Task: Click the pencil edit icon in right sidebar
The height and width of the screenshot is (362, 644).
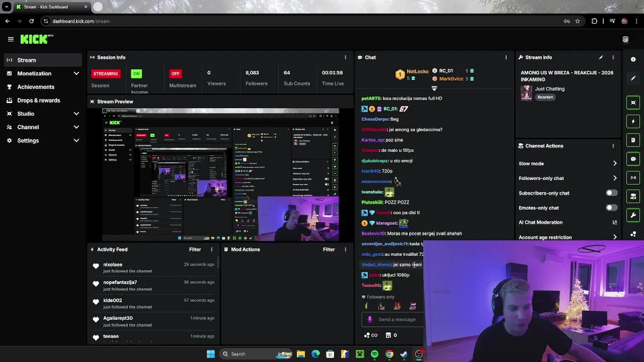Action: tap(633, 78)
